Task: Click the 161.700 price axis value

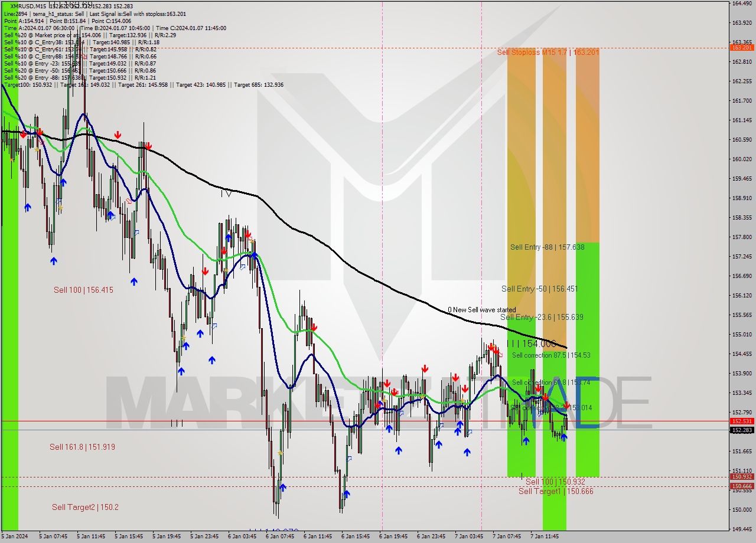Action: (742, 101)
